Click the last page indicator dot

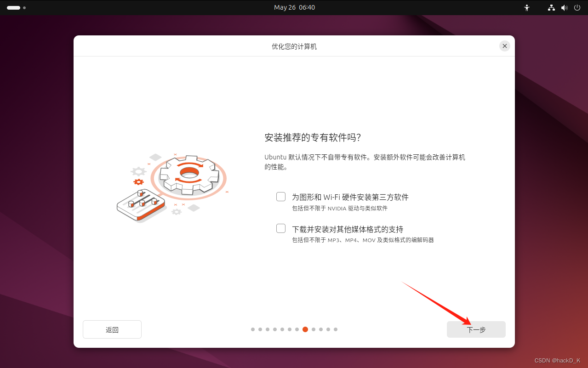[336, 329]
